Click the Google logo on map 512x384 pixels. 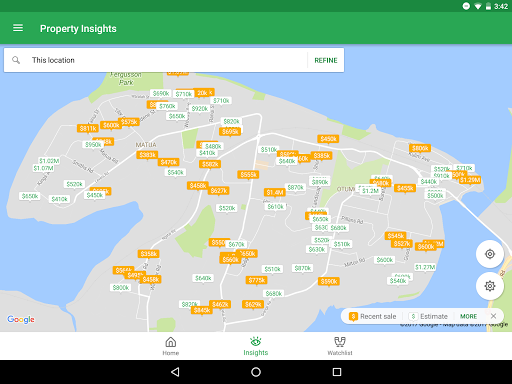point(21,319)
